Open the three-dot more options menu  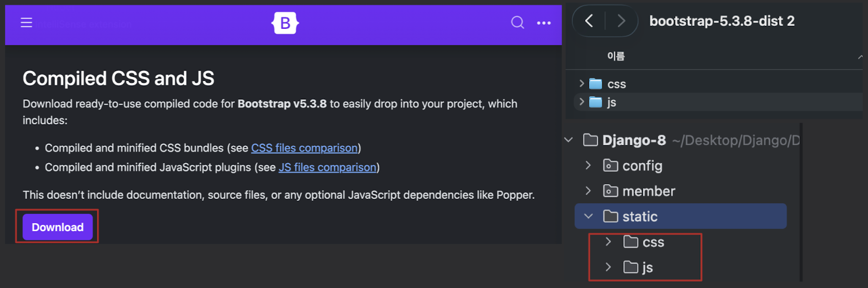pyautogui.click(x=544, y=23)
